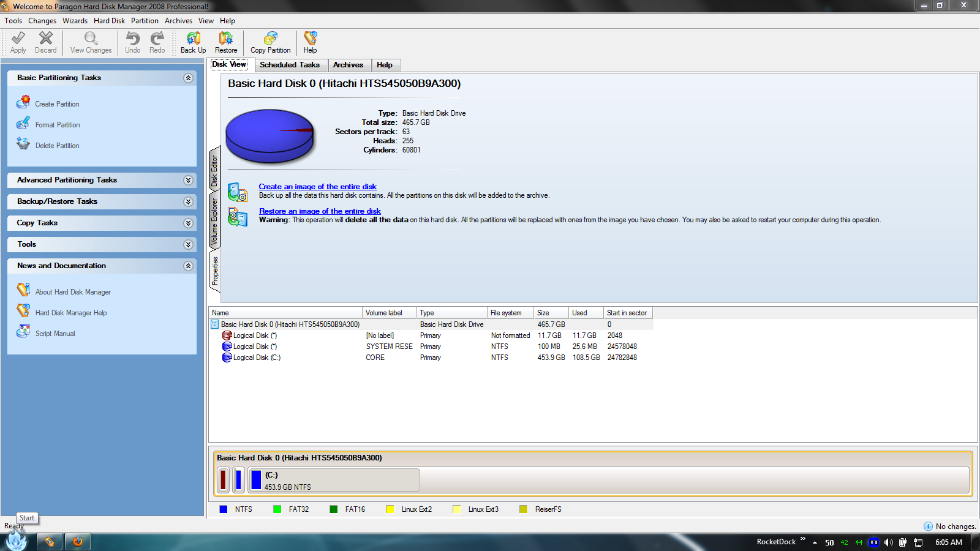
Task: Expand the Backup/Restore Tasks panel
Action: 189,201
